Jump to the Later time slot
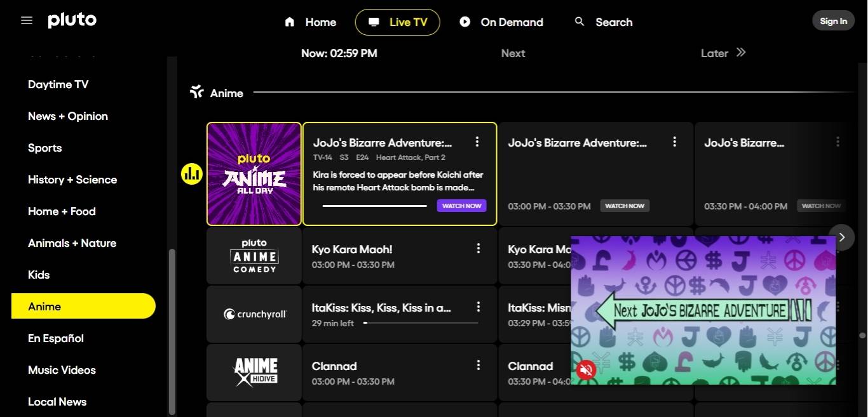The width and height of the screenshot is (868, 417). pos(723,53)
